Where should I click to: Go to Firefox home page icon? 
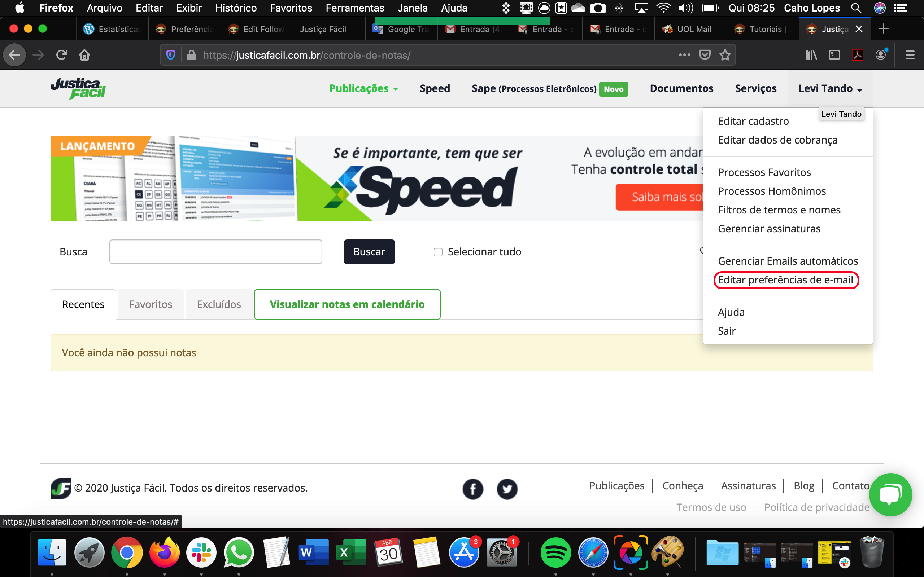(x=84, y=55)
